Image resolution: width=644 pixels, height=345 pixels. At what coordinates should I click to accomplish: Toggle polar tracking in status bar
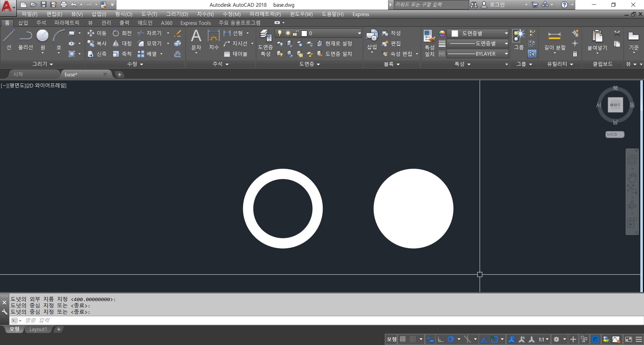(451, 339)
